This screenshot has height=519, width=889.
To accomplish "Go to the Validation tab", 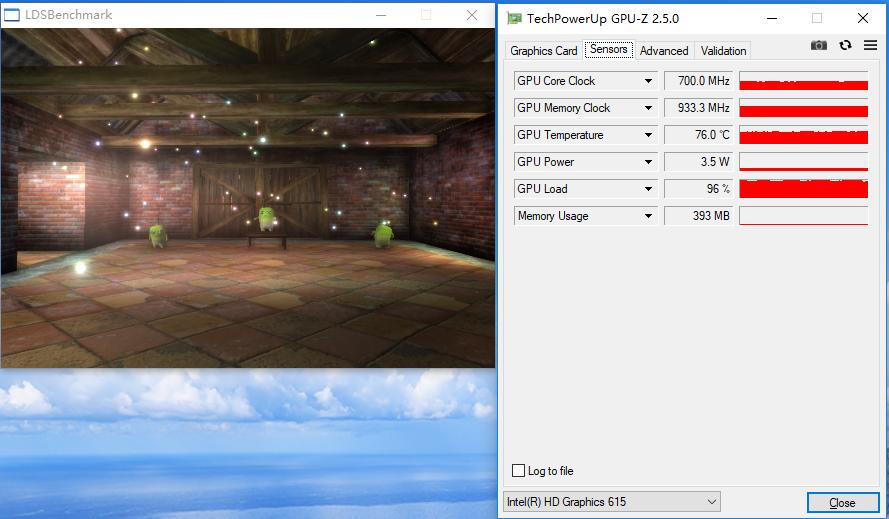I will [x=723, y=50].
